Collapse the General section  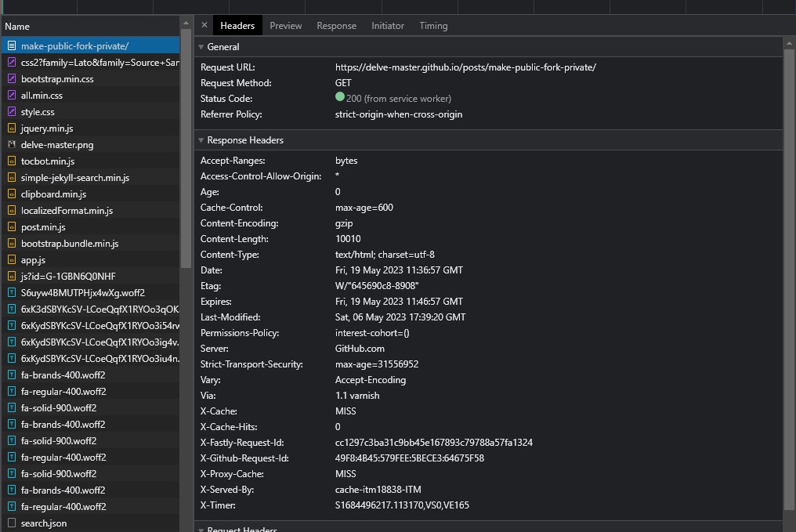201,47
